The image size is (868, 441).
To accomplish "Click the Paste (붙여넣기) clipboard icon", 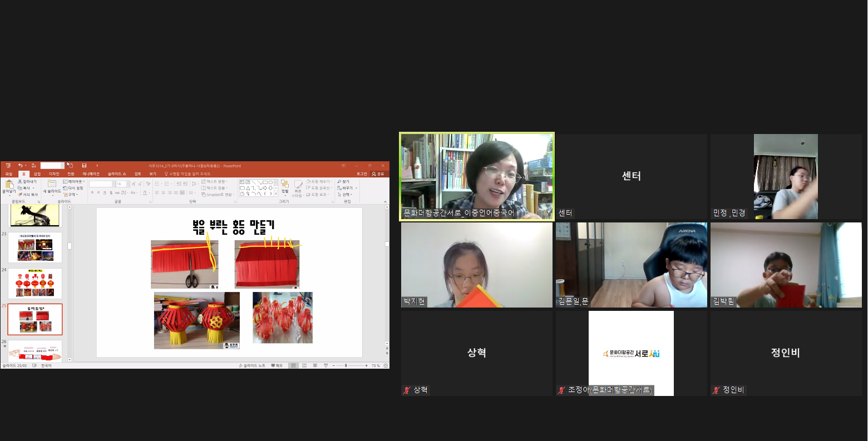I will point(9,185).
